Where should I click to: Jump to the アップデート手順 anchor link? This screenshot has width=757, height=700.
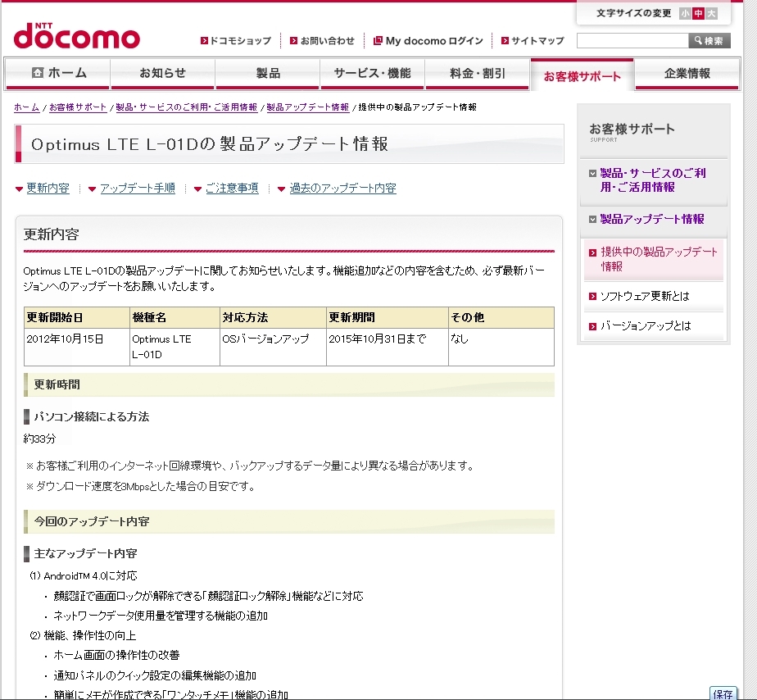tap(138, 188)
